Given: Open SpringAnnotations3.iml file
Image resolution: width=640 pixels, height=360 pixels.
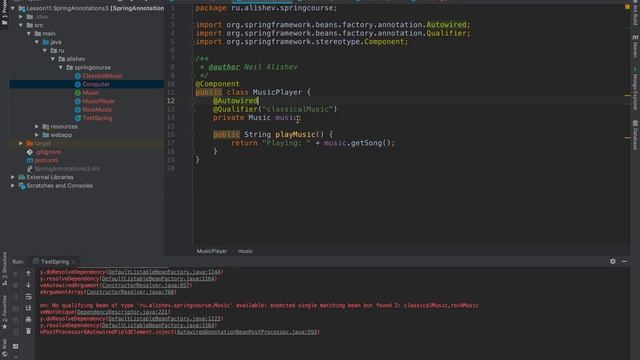Looking at the screenshot, I should click(x=67, y=169).
